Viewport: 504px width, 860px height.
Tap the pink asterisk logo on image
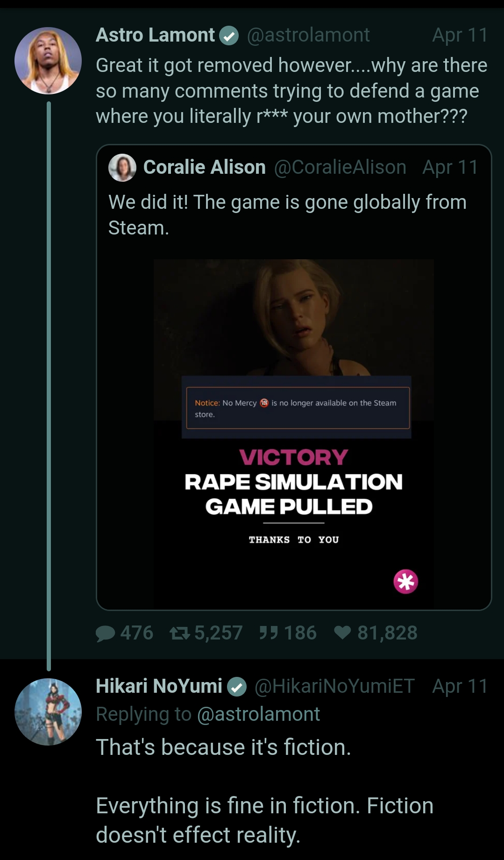(x=405, y=582)
